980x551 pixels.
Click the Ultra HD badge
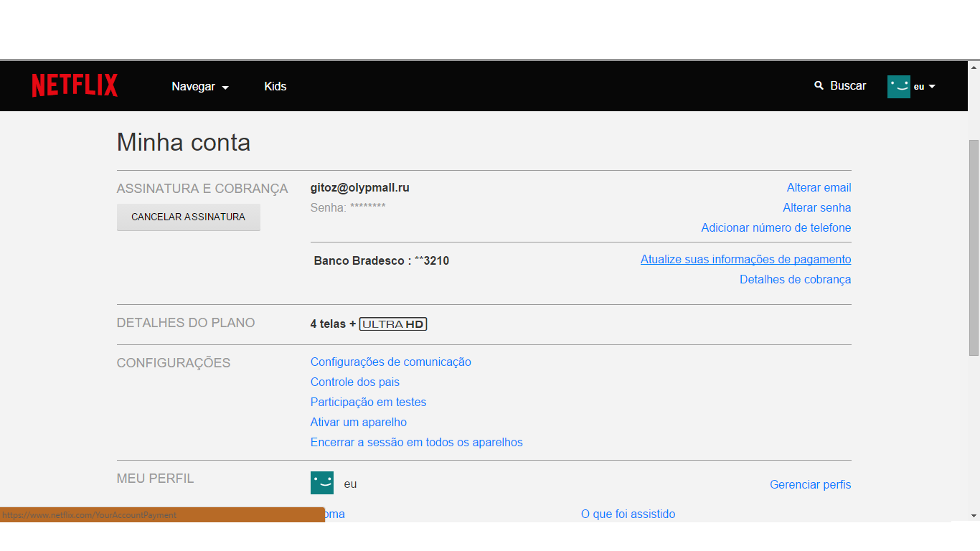393,324
